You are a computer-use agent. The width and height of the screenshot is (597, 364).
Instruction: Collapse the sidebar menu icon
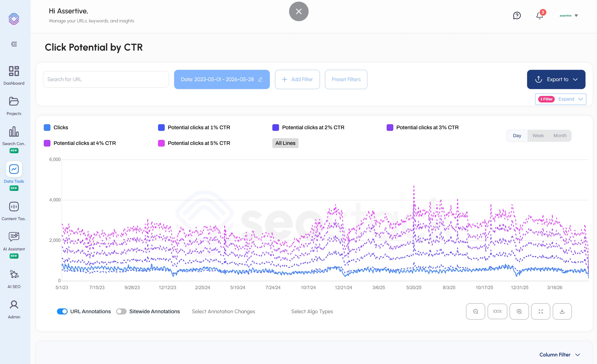14,44
